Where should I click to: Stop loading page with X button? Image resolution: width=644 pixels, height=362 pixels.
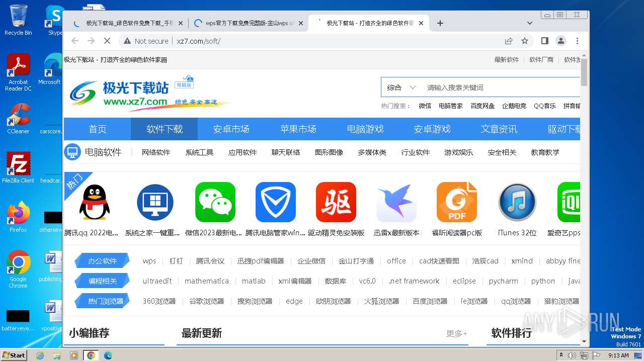coord(107,41)
